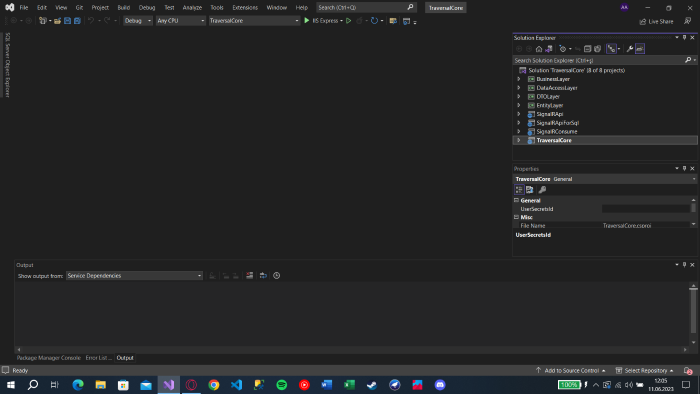Click the timestamp clock icon in Output
Image resolution: width=700 pixels, height=394 pixels.
point(277,276)
